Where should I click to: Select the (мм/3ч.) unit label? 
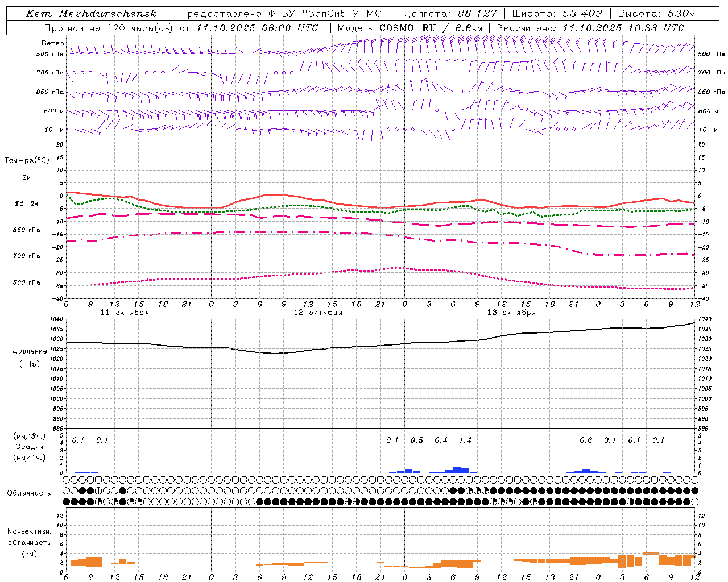pos(30,436)
